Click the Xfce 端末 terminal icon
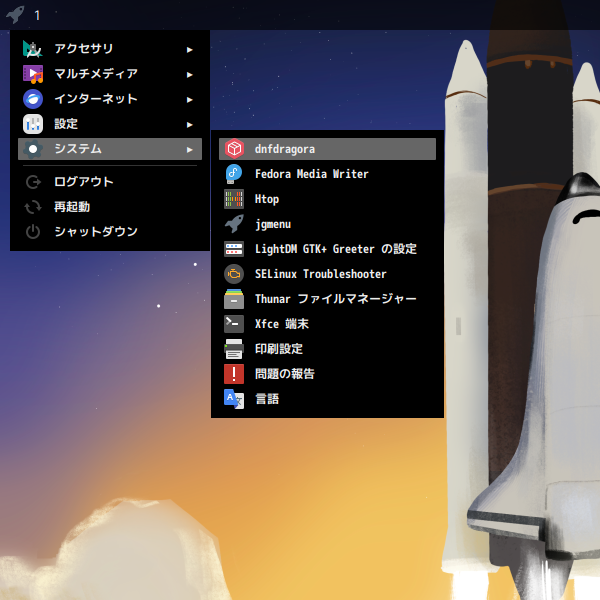This screenshot has height=600, width=600. (234, 324)
